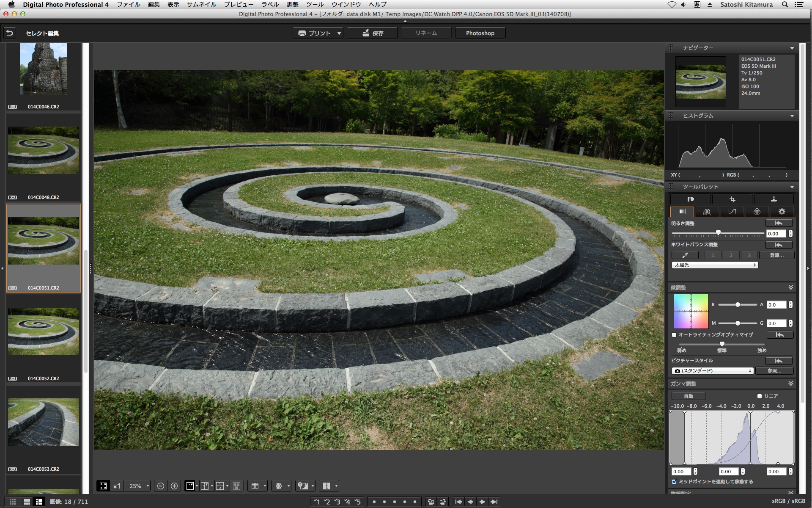The height and width of the screenshot is (508, 812).
Task: Select the crop tool in the tool palette
Action: [x=732, y=199]
